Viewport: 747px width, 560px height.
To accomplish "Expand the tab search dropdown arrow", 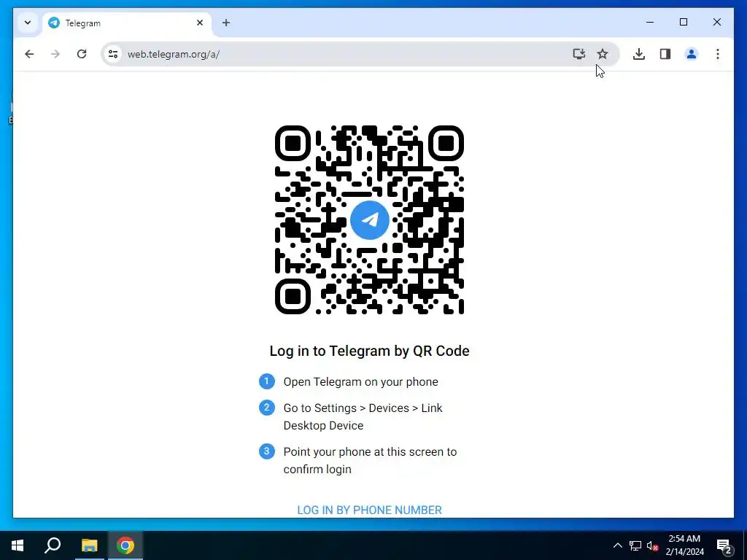I will (x=28, y=23).
